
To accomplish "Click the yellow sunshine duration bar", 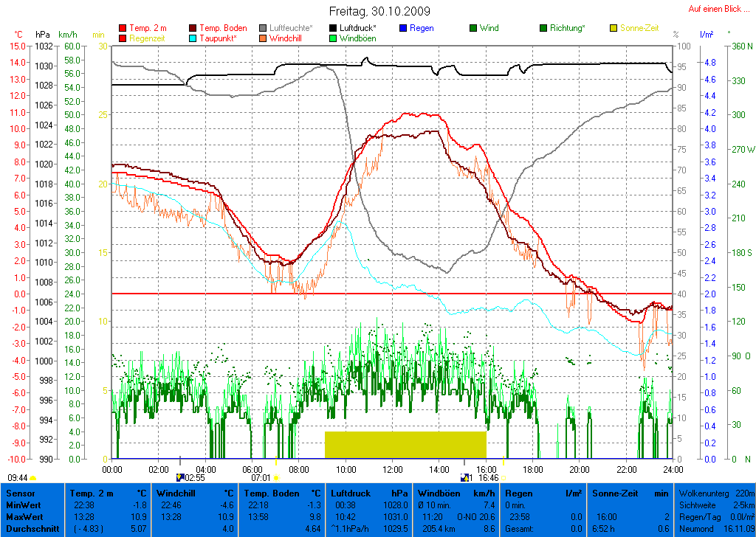I will pyautogui.click(x=405, y=445).
